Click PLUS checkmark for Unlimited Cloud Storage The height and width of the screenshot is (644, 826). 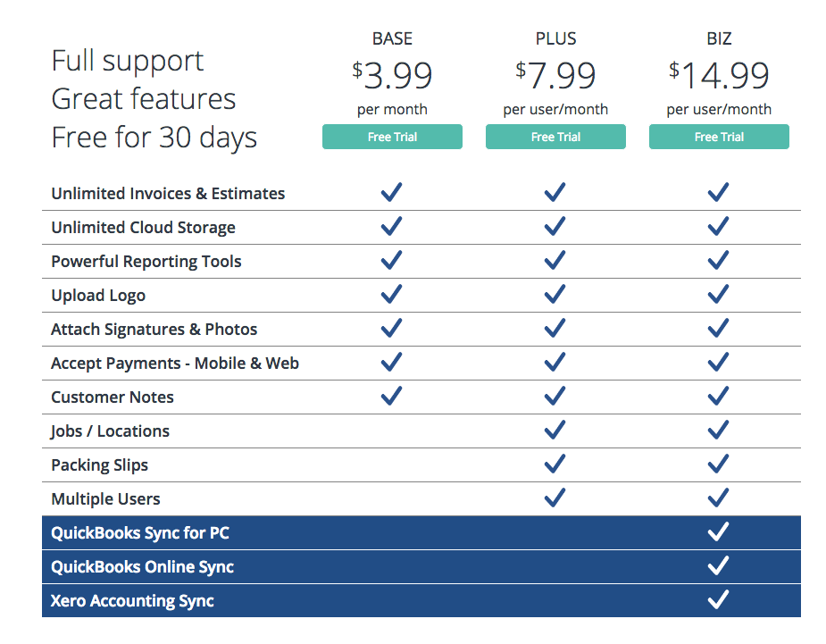[x=555, y=227]
